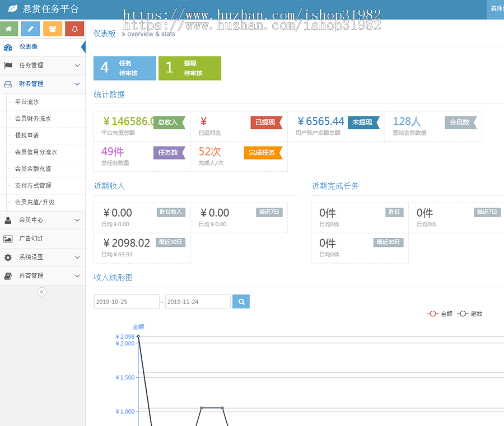Expand the 会员中心 submenu arrow
504x426 pixels.
[x=77, y=220]
